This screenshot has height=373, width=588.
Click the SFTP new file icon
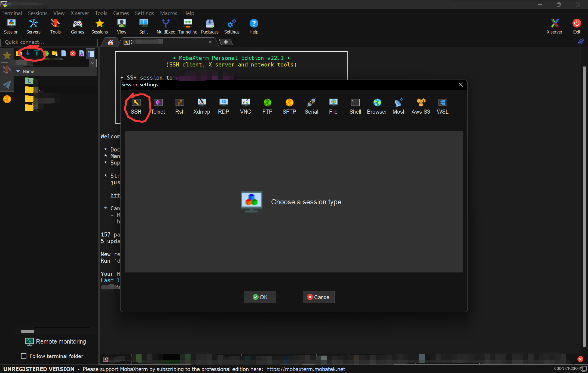64,53
